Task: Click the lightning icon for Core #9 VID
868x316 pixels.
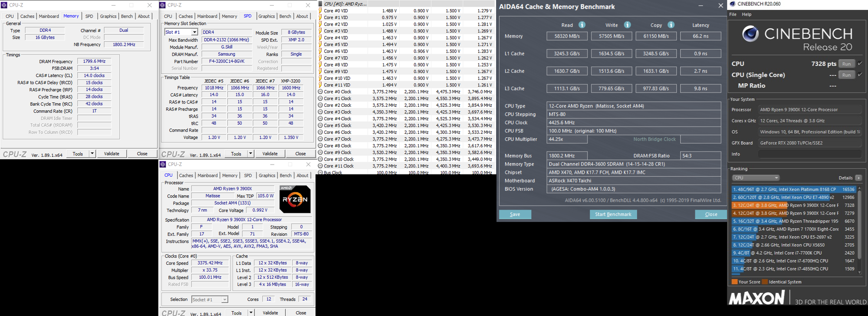Action: click(320, 72)
